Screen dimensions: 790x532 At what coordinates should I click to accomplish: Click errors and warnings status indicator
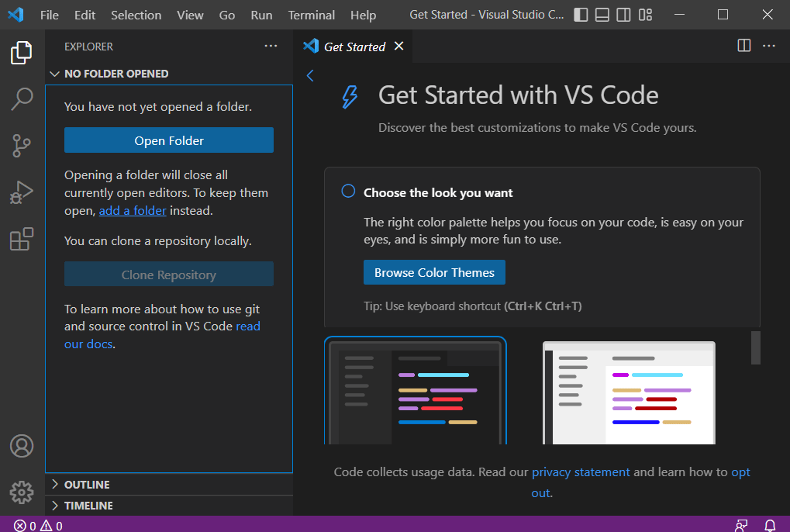38,526
